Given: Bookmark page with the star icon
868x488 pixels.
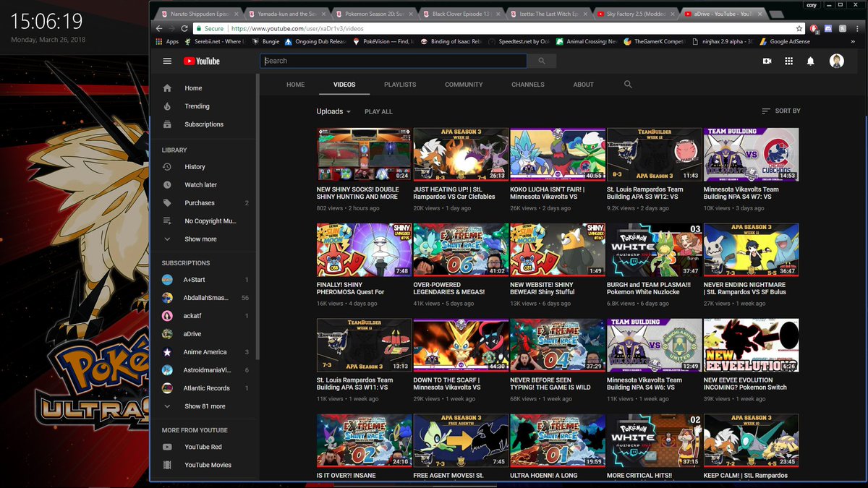Looking at the screenshot, I should [799, 29].
